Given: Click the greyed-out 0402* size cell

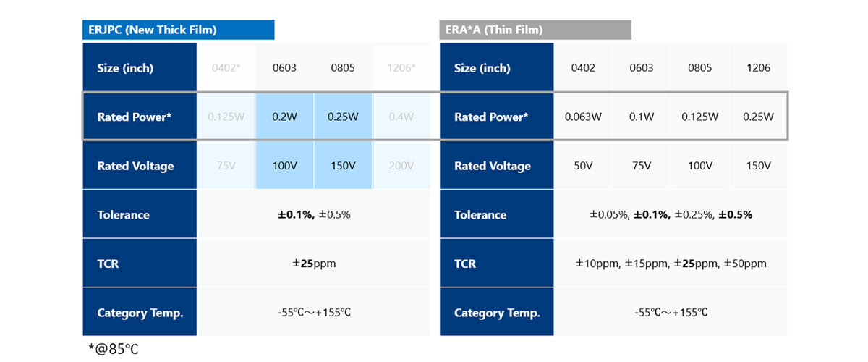Looking at the screenshot, I should pos(226,68).
